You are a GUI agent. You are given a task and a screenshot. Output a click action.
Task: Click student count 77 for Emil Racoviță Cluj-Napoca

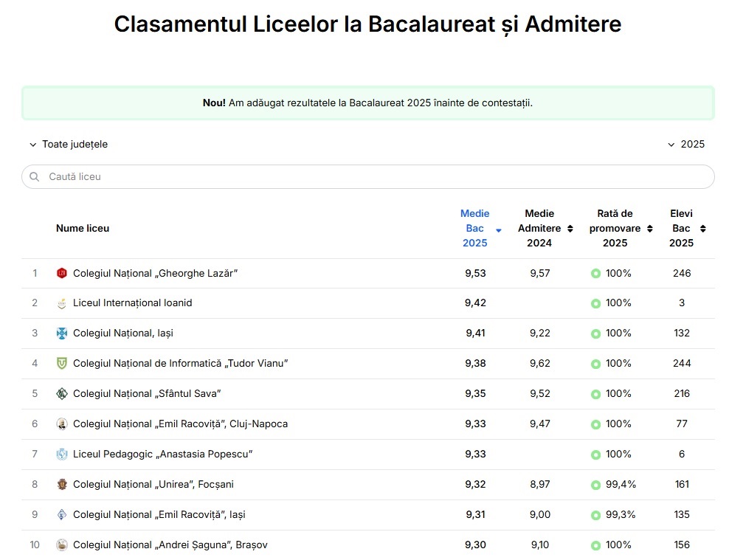pyautogui.click(x=682, y=424)
